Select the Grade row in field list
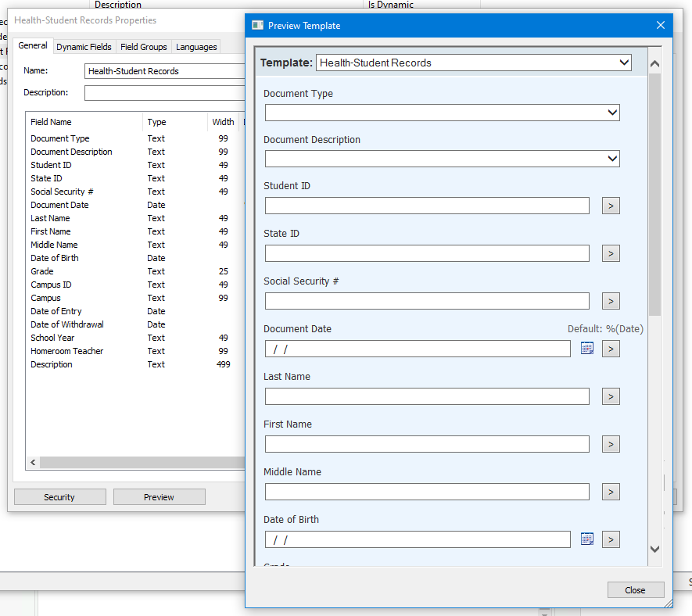692x616 pixels. click(134, 271)
